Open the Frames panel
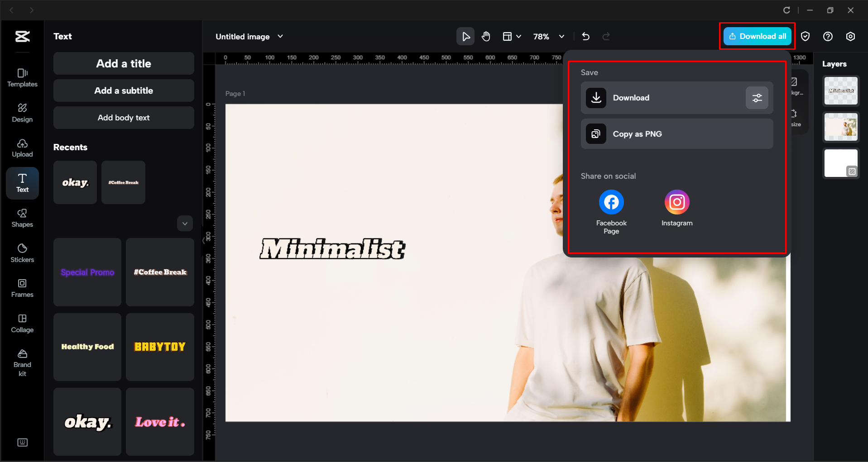Image resolution: width=868 pixels, height=462 pixels. [22, 288]
